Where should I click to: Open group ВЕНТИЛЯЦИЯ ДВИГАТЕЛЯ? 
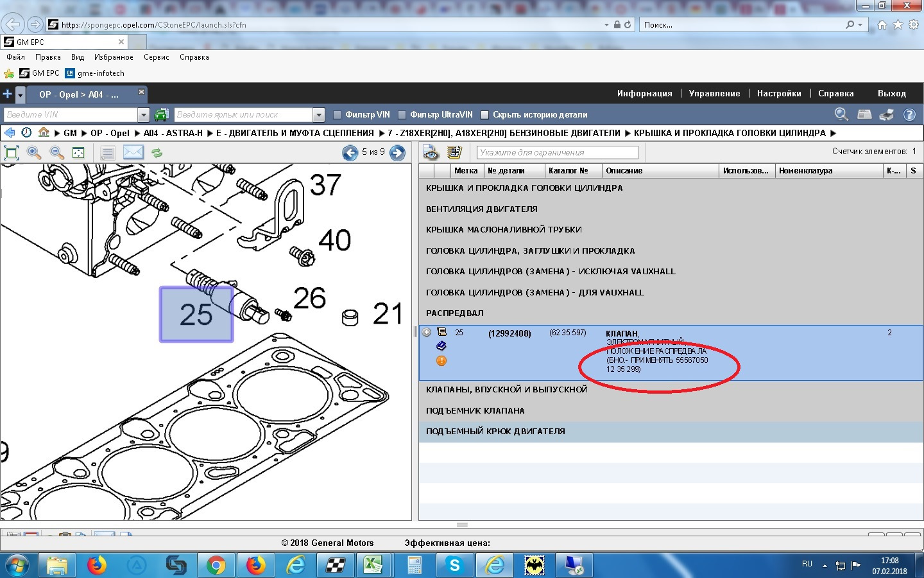tap(482, 209)
